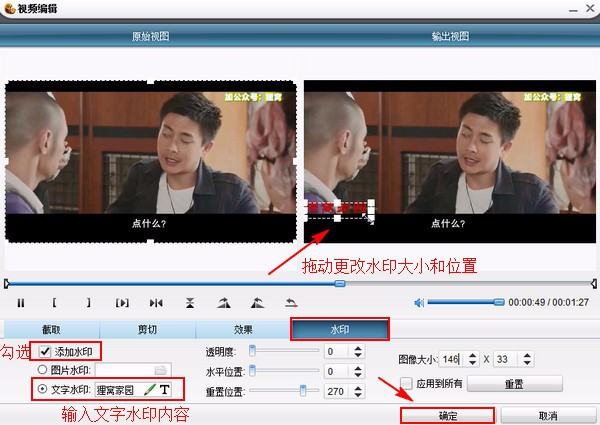Click the 水平位置 slider handle
The width and height of the screenshot is (600, 425).
(252, 370)
